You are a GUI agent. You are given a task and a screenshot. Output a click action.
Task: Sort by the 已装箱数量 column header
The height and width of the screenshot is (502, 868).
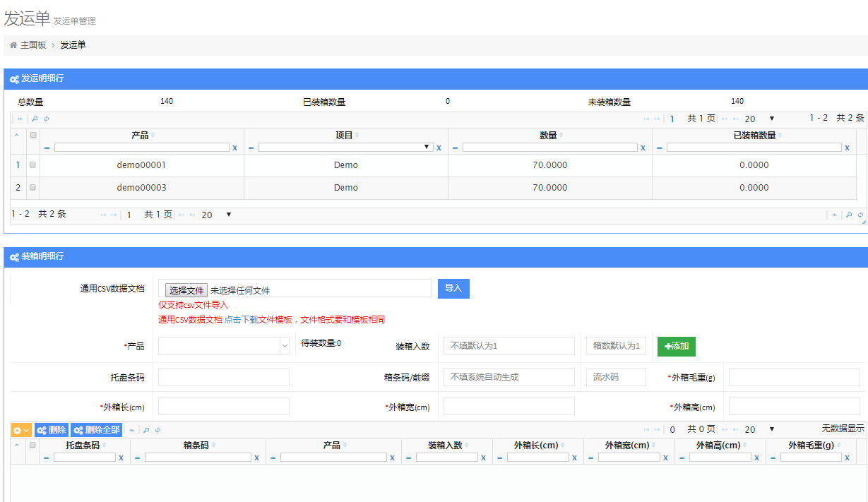point(754,136)
